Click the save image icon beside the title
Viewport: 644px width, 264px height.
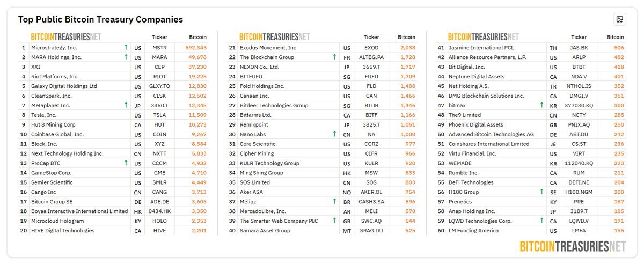click(x=619, y=20)
